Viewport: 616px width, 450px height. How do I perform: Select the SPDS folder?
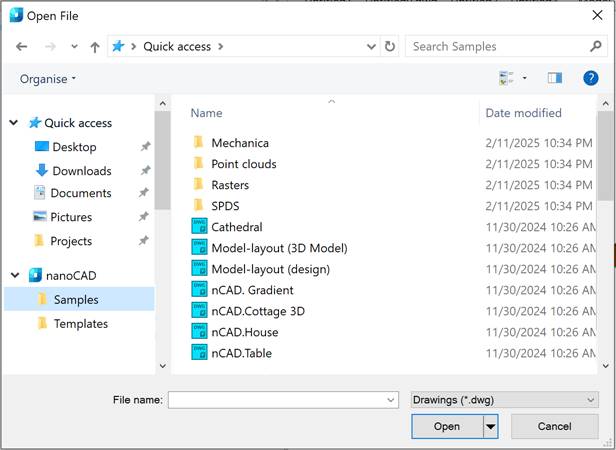click(225, 206)
